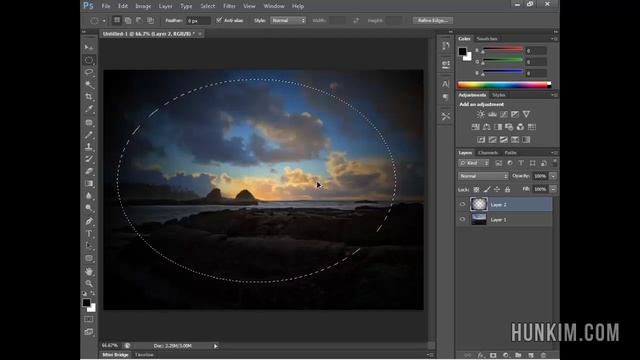
Task: Open the layer blend mode Normal dropdown
Action: pyautogui.click(x=483, y=176)
